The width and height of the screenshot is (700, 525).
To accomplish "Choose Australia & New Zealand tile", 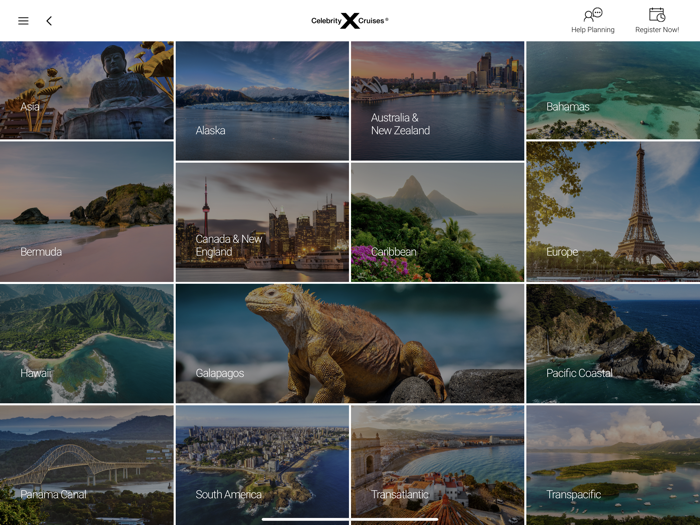I will point(438,101).
